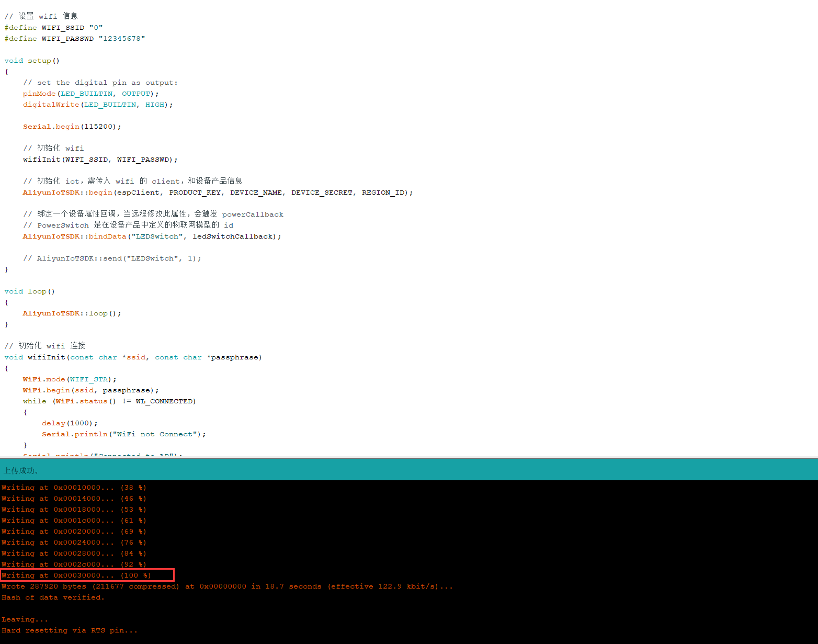
Task: Click the console line 'Writing at 0x0002c000... (92 %)'
Action: click(74, 564)
